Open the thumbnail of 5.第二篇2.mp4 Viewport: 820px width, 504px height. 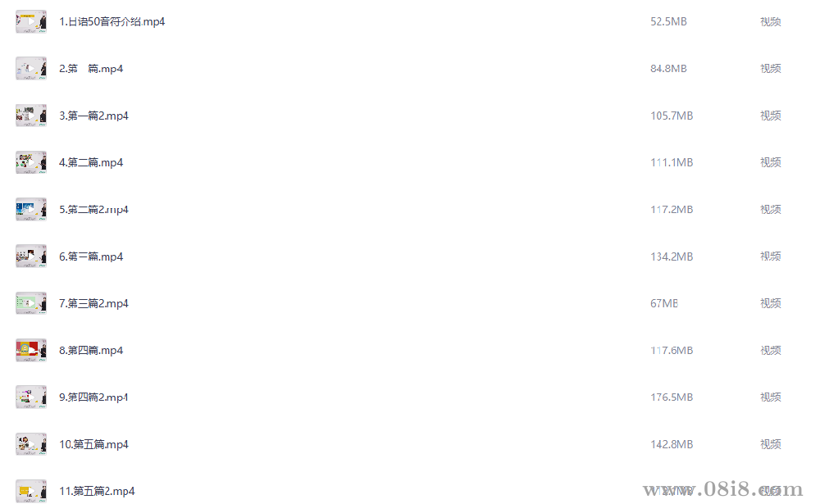31,209
